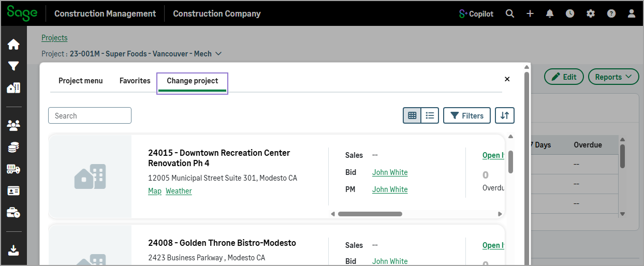Open the user profile icon
Image resolution: width=644 pixels, height=266 pixels.
(632, 14)
